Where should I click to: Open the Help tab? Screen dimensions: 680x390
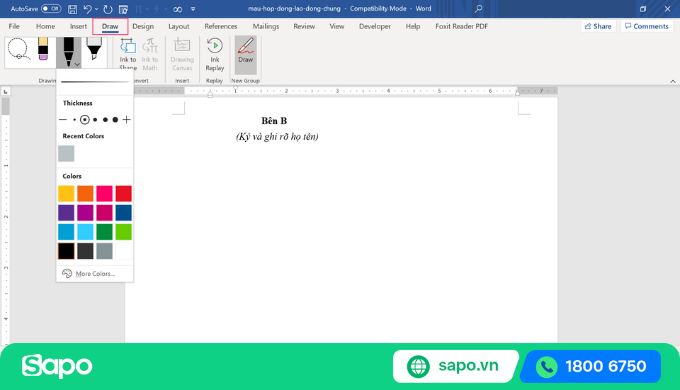pyautogui.click(x=413, y=26)
